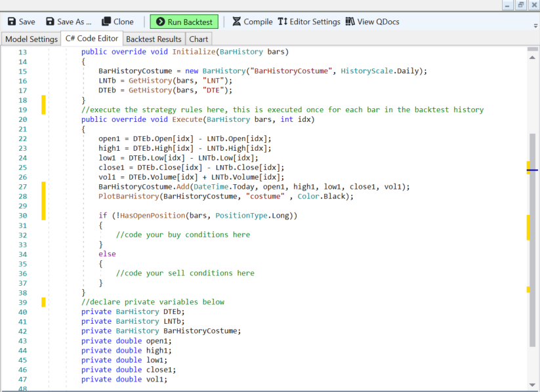540x392 pixels.
Task: Run the backtest with the play icon
Action: tap(160, 22)
